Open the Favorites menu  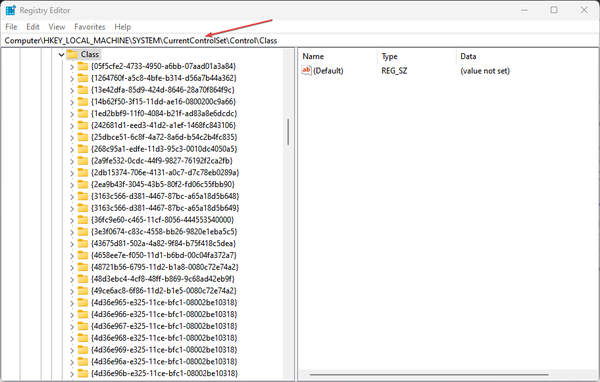pyautogui.click(x=90, y=27)
